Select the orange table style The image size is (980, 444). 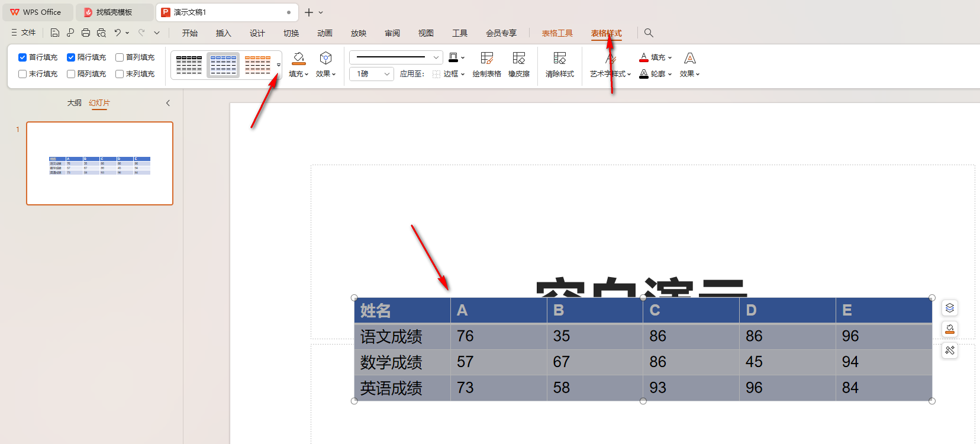tap(258, 65)
